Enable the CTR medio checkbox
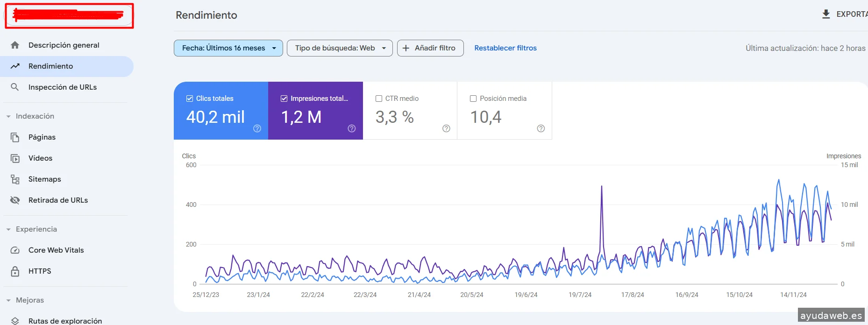This screenshot has width=868, height=325. pyautogui.click(x=379, y=99)
